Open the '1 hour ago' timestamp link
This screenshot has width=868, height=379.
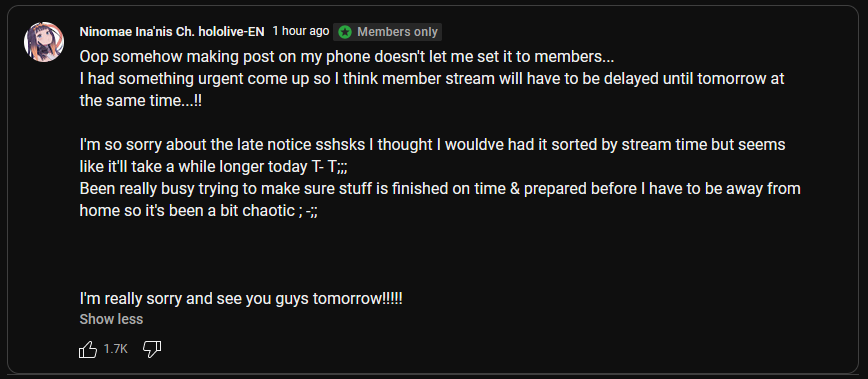coord(301,32)
